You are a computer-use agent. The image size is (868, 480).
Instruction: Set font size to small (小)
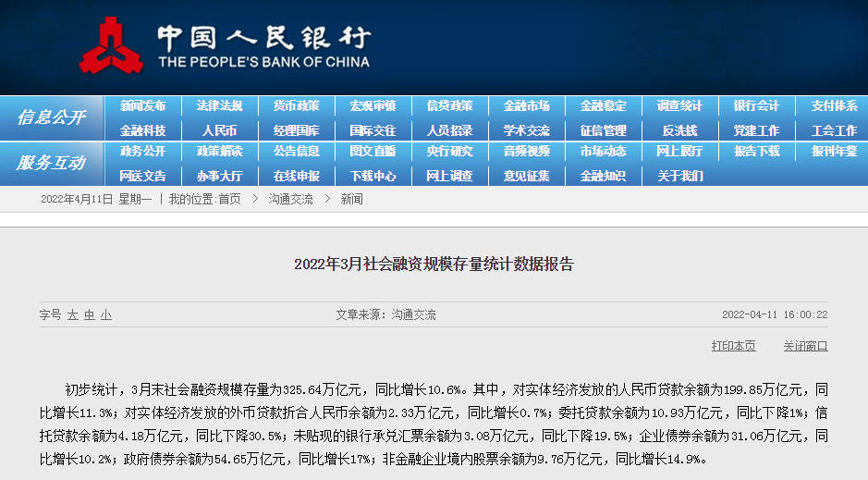click(x=105, y=315)
